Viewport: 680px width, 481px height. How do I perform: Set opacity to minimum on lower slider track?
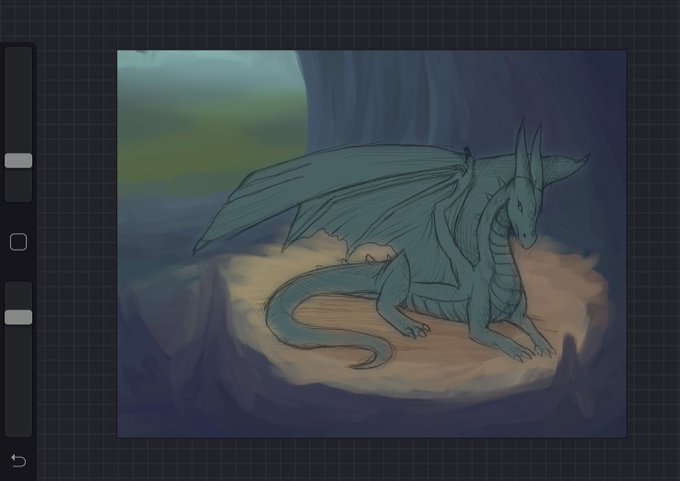point(18,433)
